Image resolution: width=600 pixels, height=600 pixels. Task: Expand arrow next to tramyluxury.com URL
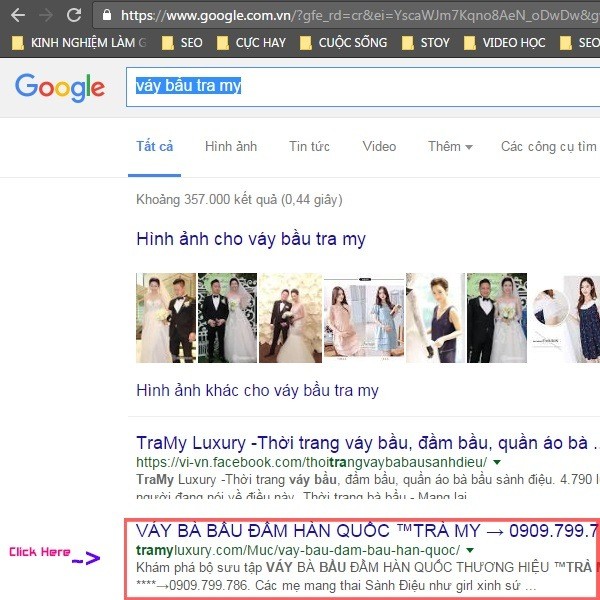[470, 550]
